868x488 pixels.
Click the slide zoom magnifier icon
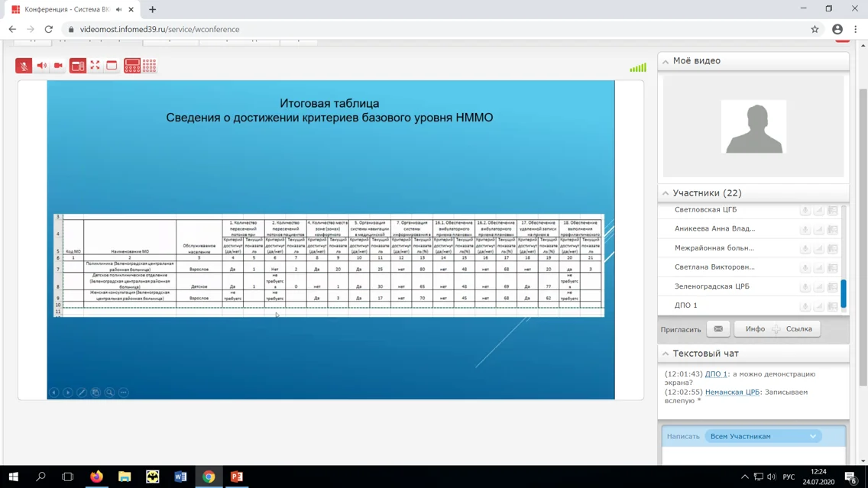point(109,393)
